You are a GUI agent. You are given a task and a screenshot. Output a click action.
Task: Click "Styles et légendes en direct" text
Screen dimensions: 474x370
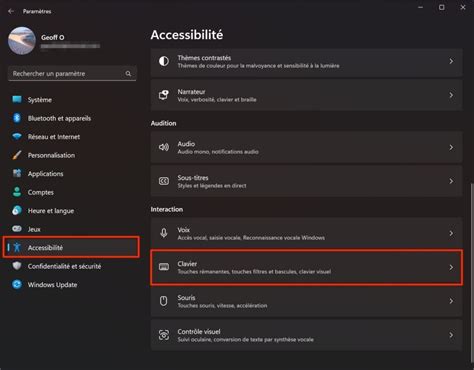pyautogui.click(x=212, y=186)
